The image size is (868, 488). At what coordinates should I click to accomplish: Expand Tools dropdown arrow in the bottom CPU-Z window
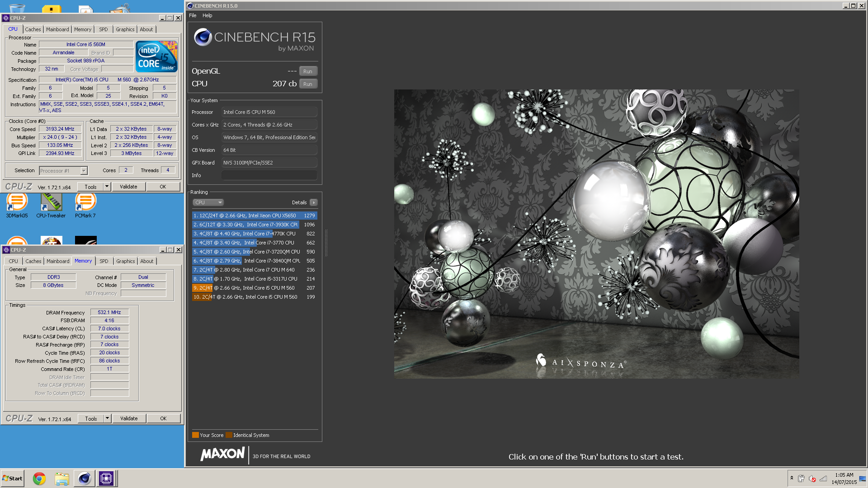click(108, 418)
